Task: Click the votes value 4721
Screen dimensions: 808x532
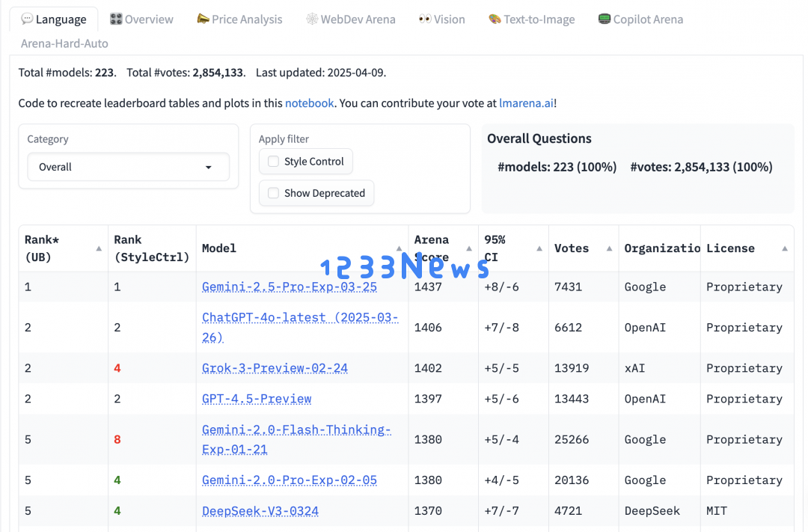Action: pos(568,511)
